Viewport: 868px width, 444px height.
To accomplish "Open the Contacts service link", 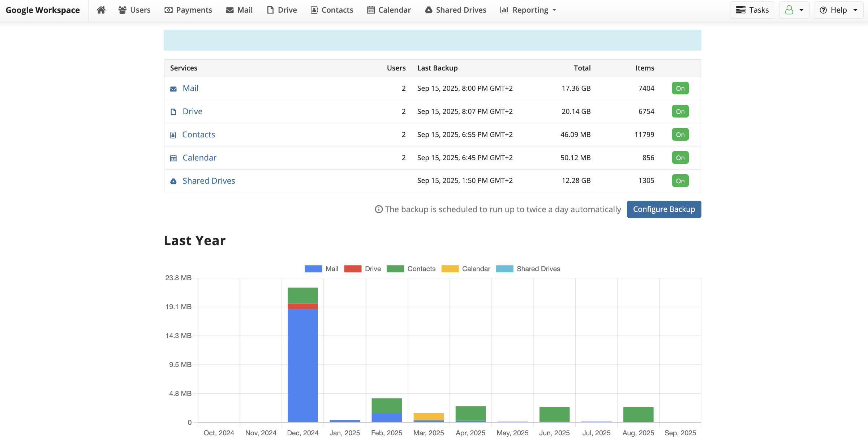I will (198, 135).
